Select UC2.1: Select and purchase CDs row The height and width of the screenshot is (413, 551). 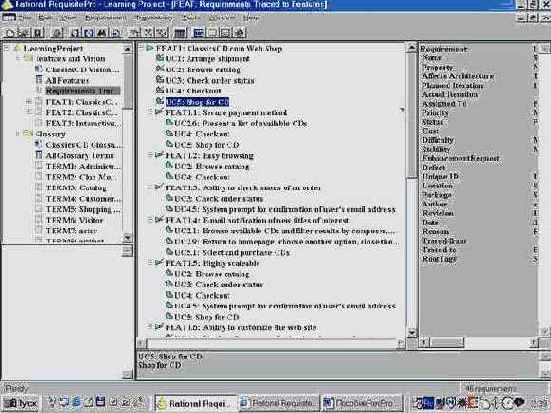tap(232, 252)
